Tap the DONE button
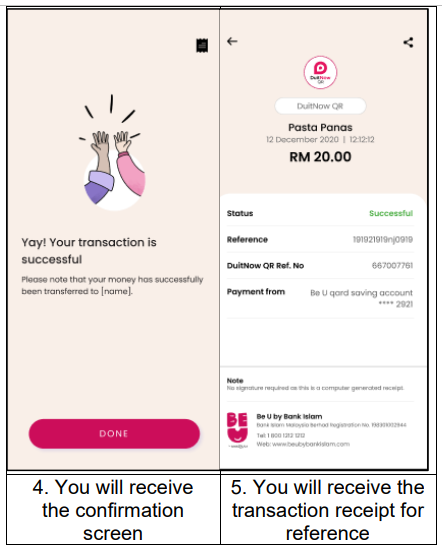Viewport: 442px width, 550px height. pyautogui.click(x=114, y=434)
